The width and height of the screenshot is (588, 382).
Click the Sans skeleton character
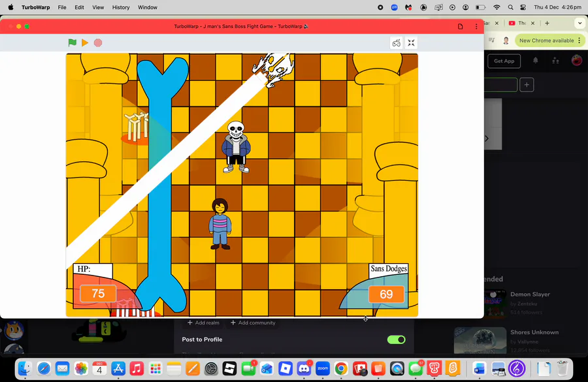(x=236, y=147)
